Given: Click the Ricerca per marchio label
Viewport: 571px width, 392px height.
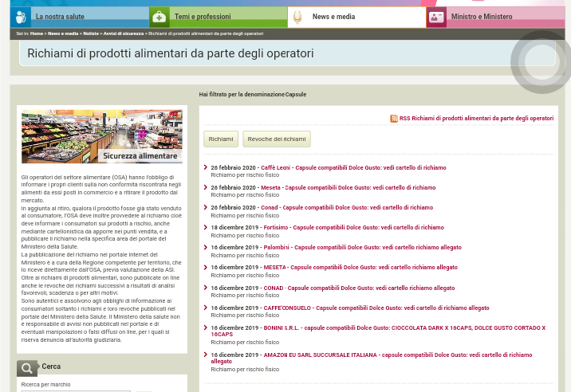Looking at the screenshot, I should pos(46,384).
